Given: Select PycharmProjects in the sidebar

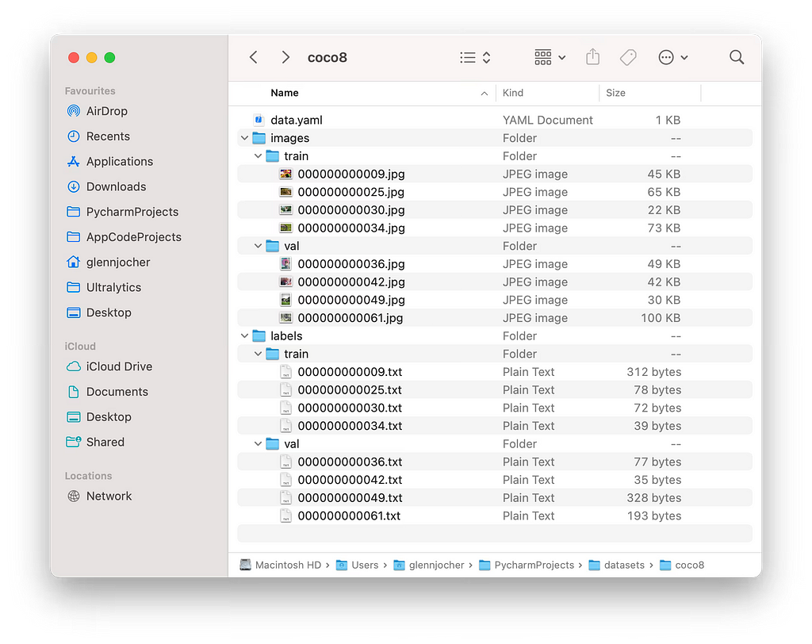Looking at the screenshot, I should point(132,212).
